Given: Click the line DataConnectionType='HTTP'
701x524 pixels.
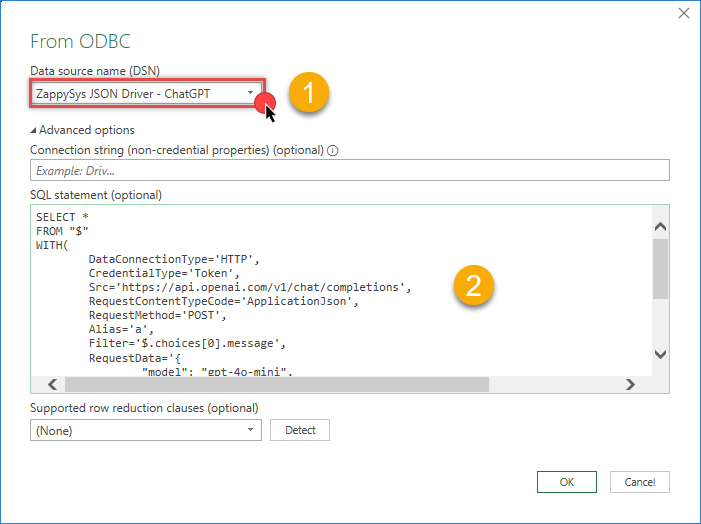Looking at the screenshot, I should pos(174,259).
